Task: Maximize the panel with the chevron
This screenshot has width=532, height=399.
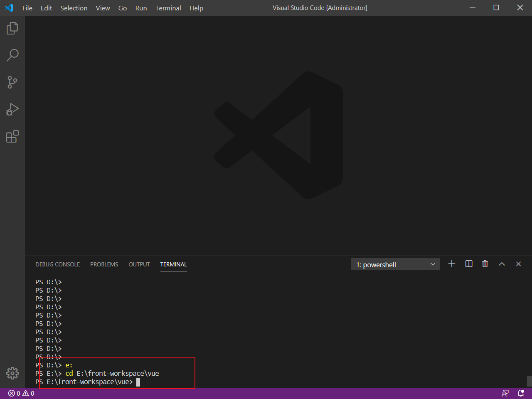Action: [502, 264]
